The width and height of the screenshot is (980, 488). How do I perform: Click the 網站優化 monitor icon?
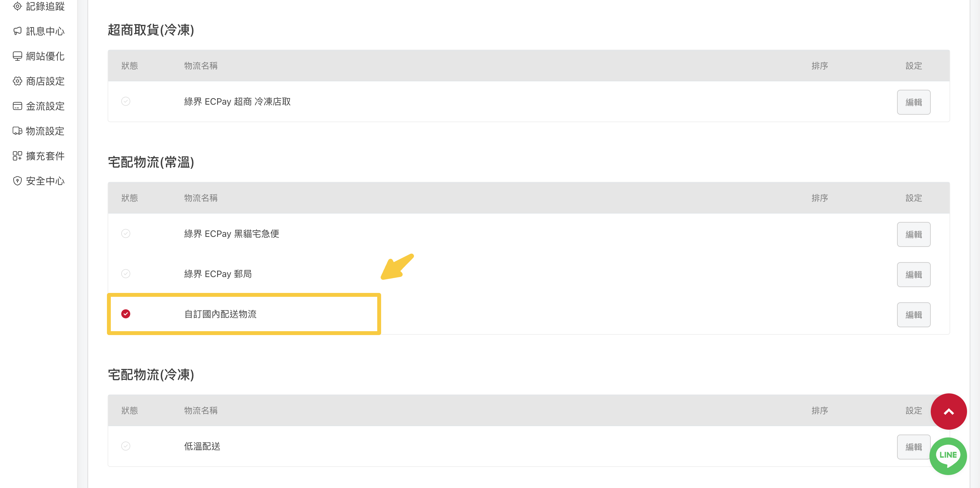point(17,56)
